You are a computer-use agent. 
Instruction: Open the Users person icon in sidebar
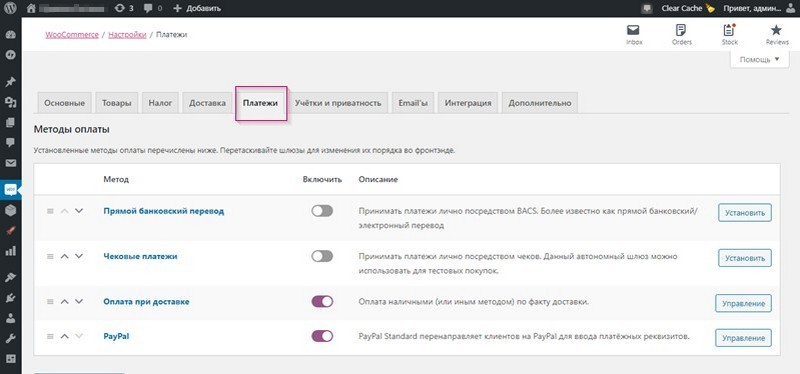[x=11, y=318]
